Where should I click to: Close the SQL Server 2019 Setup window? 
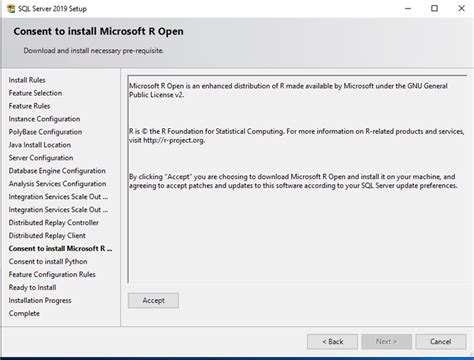461,9
